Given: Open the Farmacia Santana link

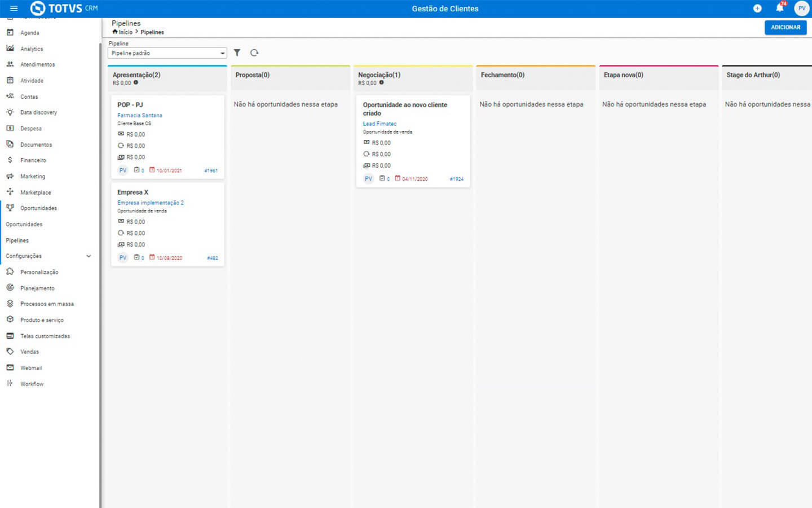Looking at the screenshot, I should [x=140, y=115].
